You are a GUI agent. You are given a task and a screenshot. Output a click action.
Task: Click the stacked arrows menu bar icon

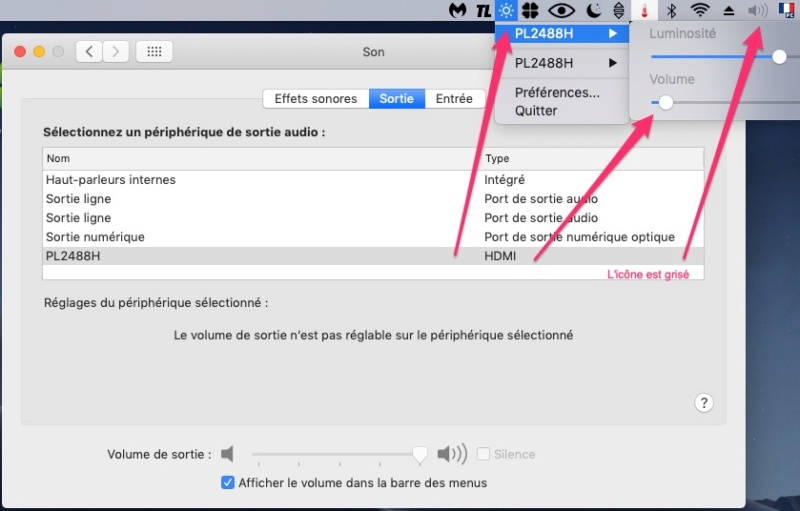tap(618, 10)
